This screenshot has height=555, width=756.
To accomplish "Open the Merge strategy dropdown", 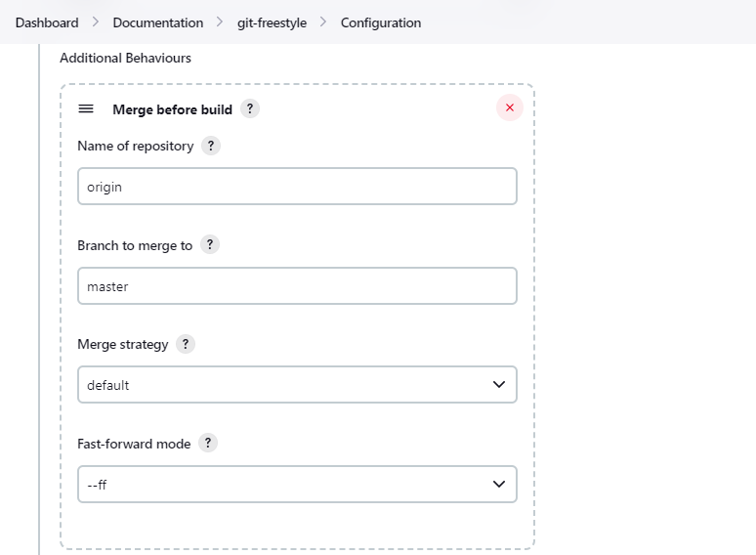I will 297,385.
